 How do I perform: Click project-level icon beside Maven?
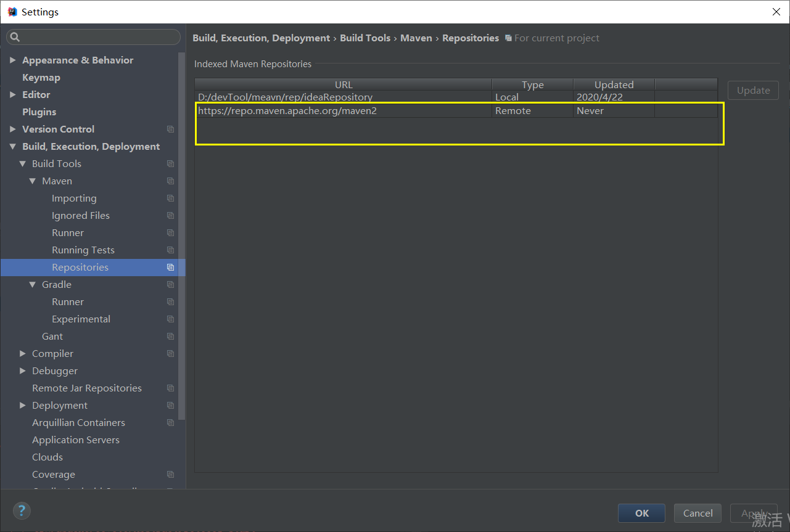170,181
